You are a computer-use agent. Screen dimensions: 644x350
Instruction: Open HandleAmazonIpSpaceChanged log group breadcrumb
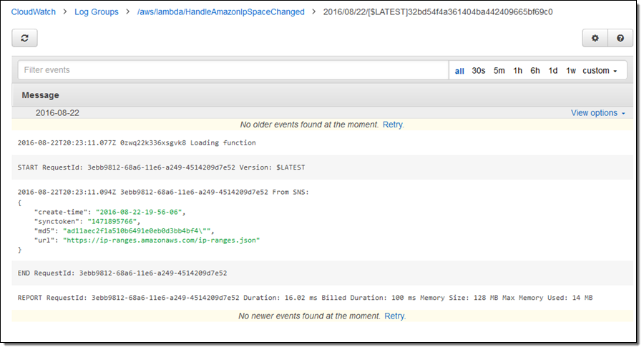[x=220, y=12]
